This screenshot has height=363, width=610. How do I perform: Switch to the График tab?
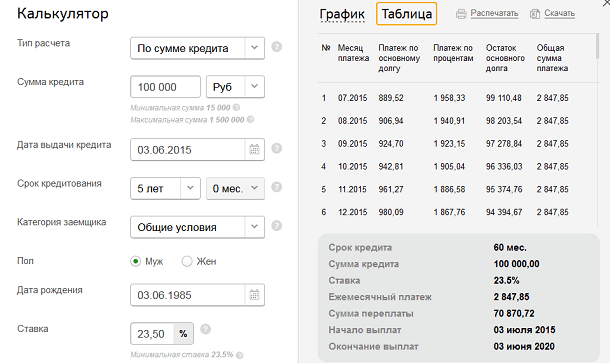point(342,14)
